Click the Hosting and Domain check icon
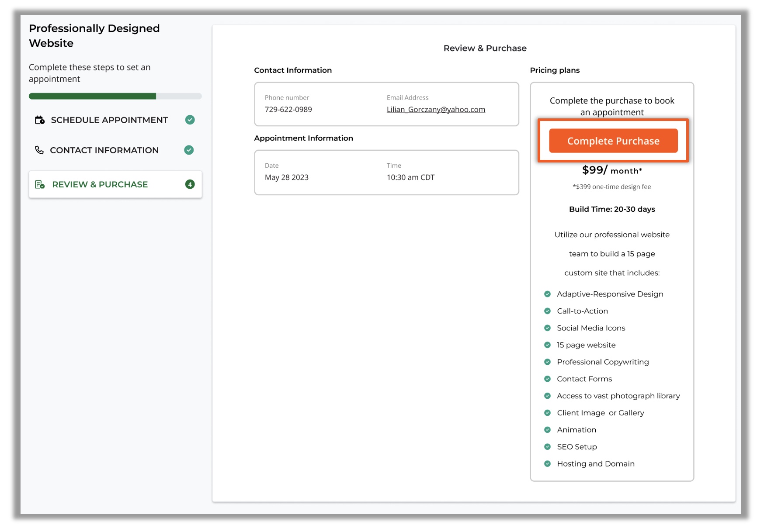Screen dimensions: 764x532 point(547,464)
